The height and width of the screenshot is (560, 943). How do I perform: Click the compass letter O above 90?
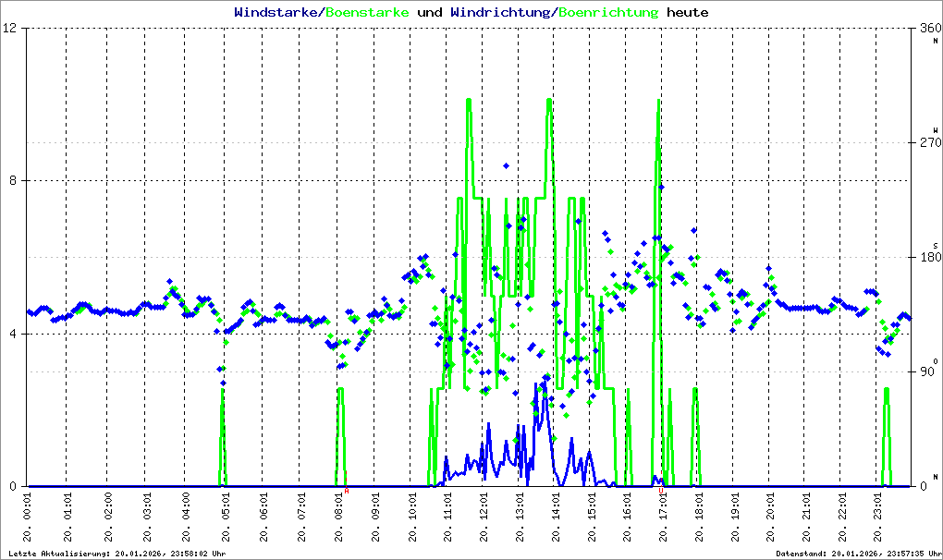click(936, 361)
